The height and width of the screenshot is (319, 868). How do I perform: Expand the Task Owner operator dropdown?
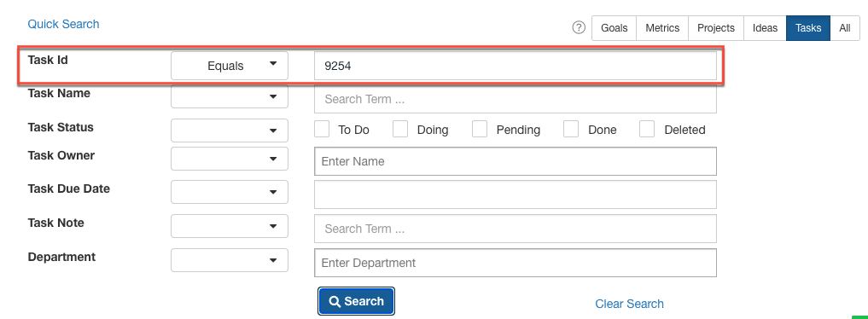pyautogui.click(x=230, y=159)
